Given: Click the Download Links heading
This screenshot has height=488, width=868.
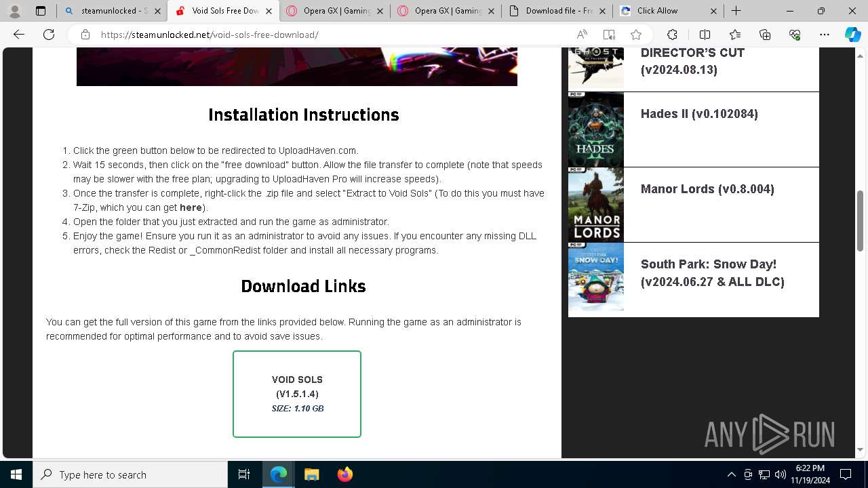Looking at the screenshot, I should point(303,286).
